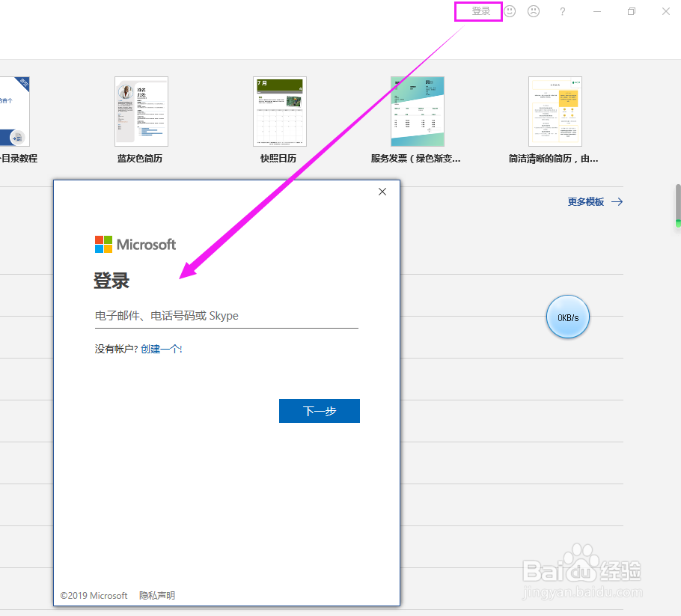The image size is (681, 616).
Task: Click the highlighted 登录 sign-in button
Action: (478, 11)
